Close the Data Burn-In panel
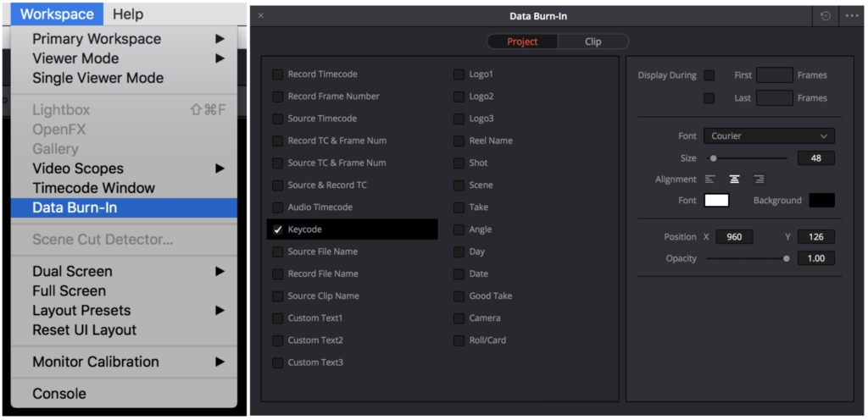 pyautogui.click(x=261, y=16)
